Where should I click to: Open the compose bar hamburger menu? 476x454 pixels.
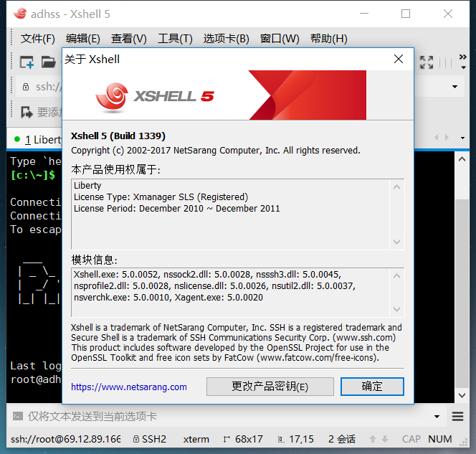pos(457,416)
